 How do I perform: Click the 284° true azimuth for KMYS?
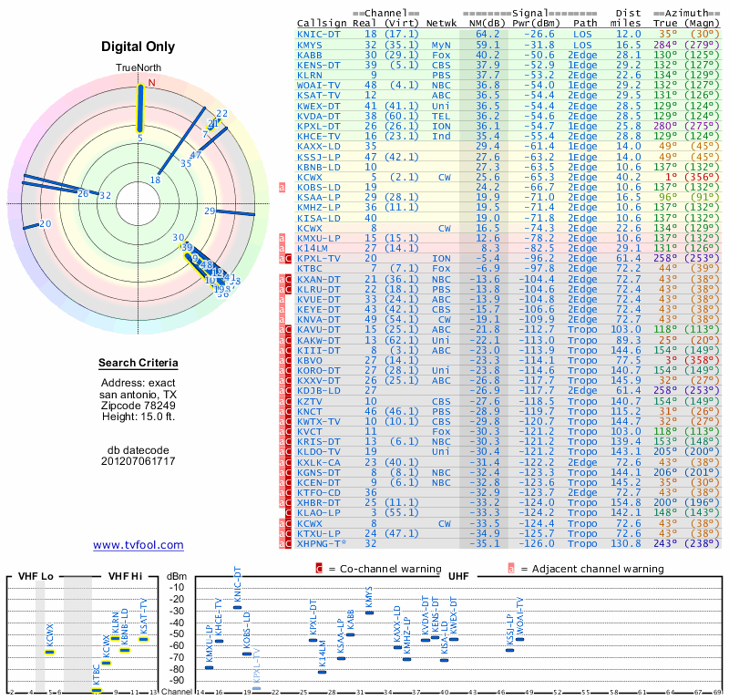point(665,45)
